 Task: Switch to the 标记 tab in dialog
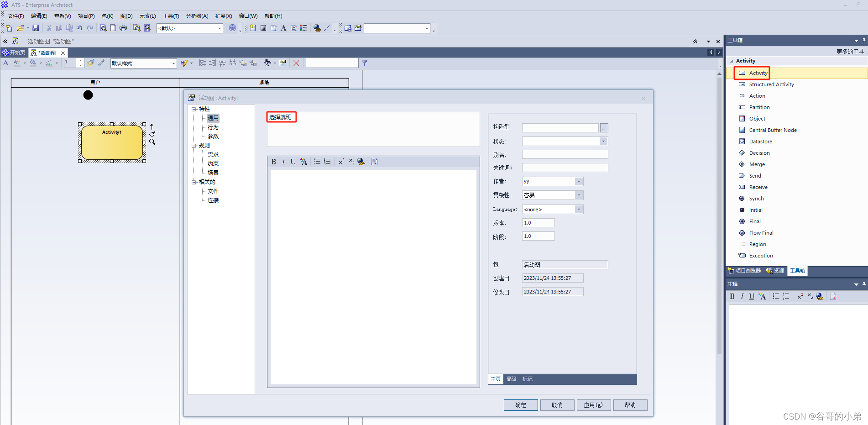(528, 379)
